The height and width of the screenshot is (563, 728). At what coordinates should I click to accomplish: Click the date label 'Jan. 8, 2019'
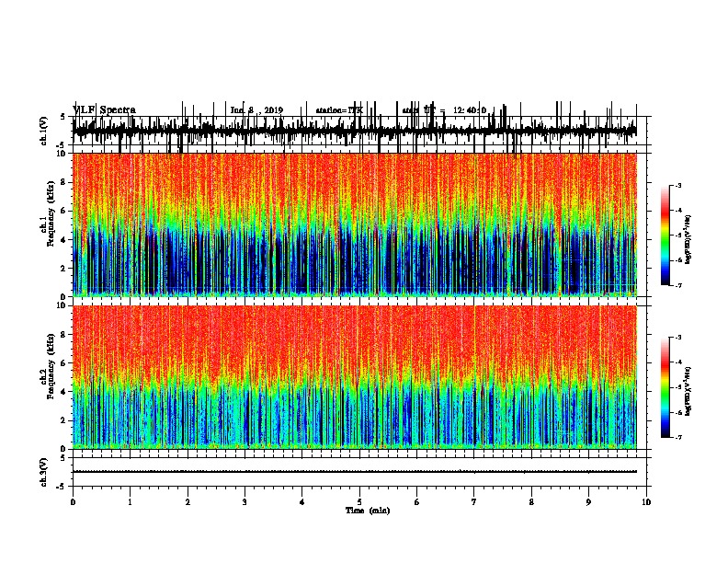click(x=256, y=110)
